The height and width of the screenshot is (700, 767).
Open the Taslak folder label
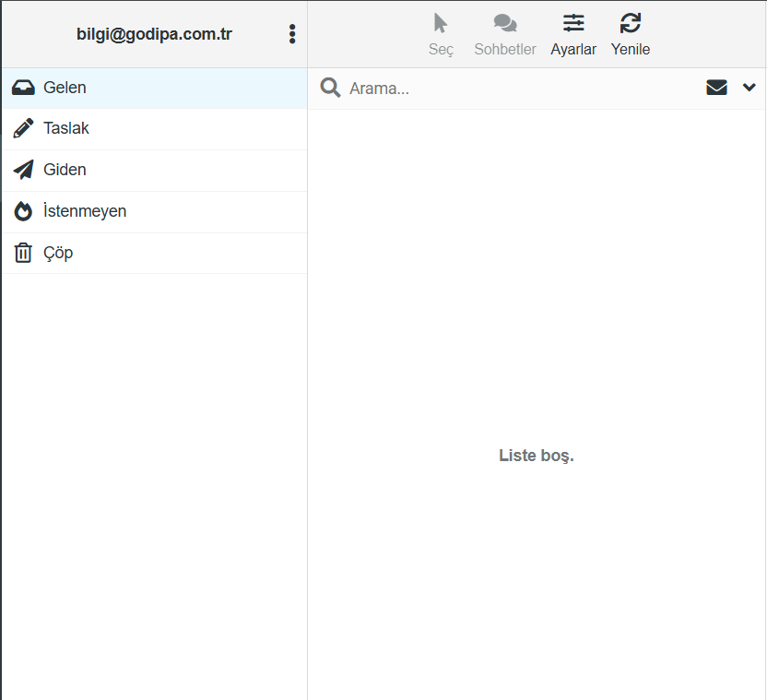pyautogui.click(x=66, y=129)
